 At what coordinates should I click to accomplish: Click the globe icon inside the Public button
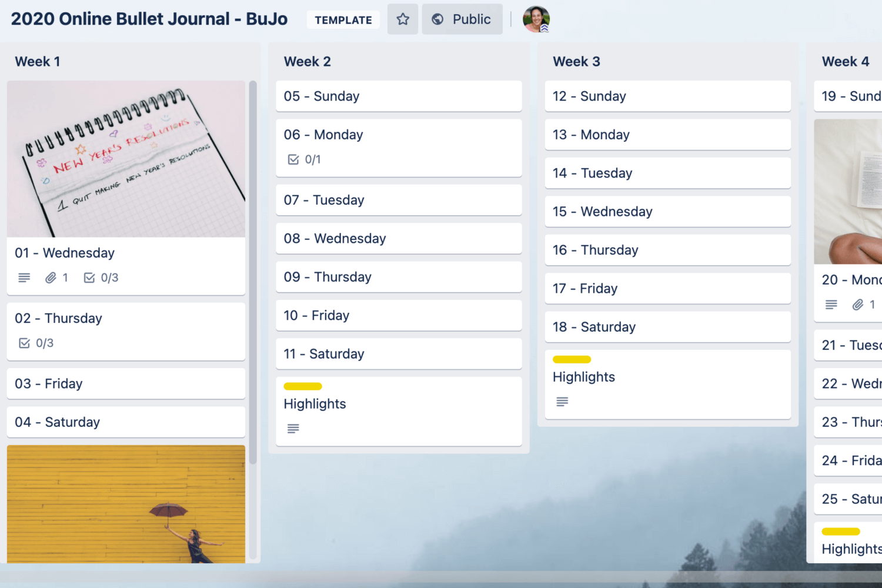pos(437,19)
